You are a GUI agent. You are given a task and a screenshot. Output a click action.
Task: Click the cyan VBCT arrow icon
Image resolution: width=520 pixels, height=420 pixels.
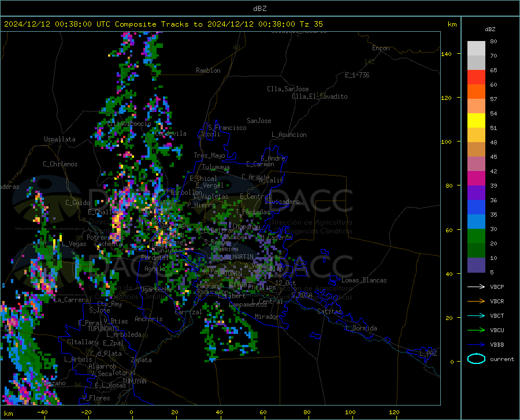[x=476, y=315]
